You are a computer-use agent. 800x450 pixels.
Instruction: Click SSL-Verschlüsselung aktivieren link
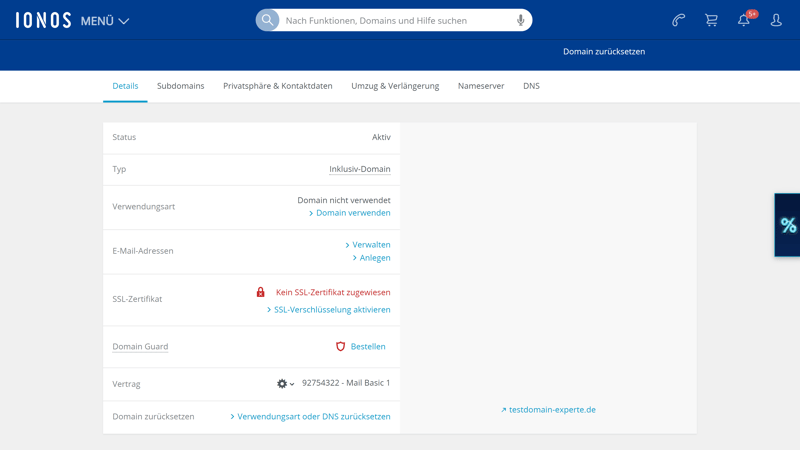332,310
